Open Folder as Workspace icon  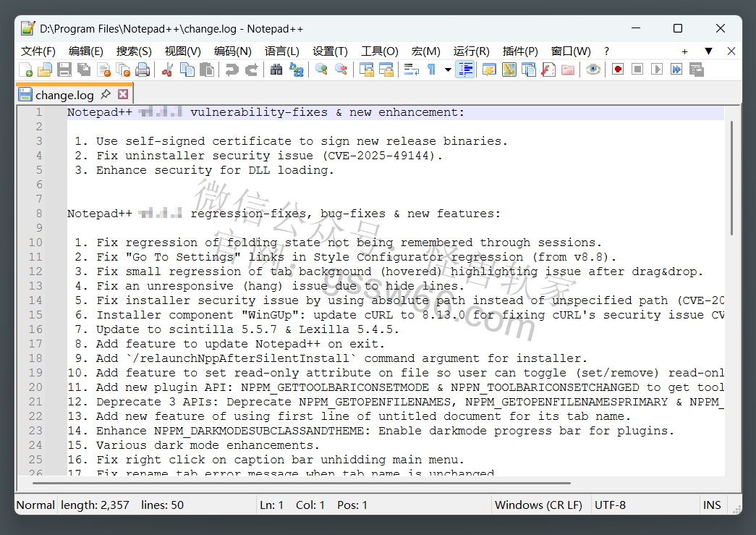pos(568,70)
